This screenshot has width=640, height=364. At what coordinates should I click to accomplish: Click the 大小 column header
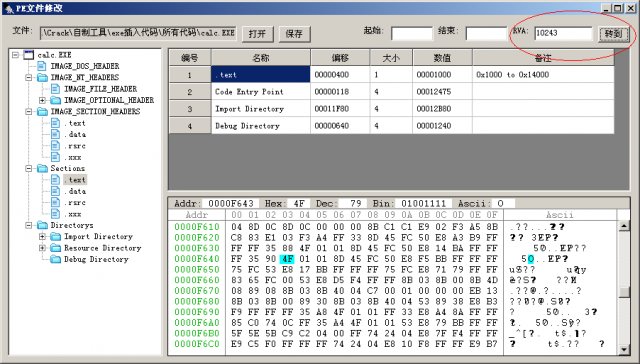pos(391,58)
